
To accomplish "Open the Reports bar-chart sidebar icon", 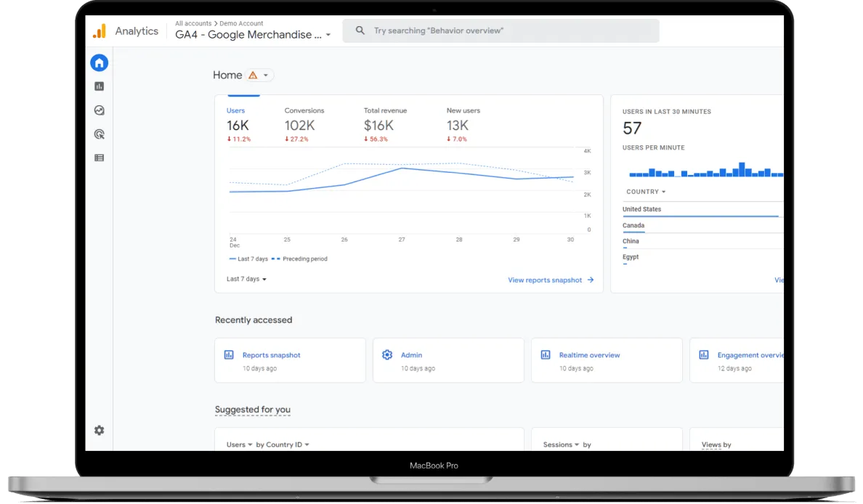I will [x=99, y=86].
